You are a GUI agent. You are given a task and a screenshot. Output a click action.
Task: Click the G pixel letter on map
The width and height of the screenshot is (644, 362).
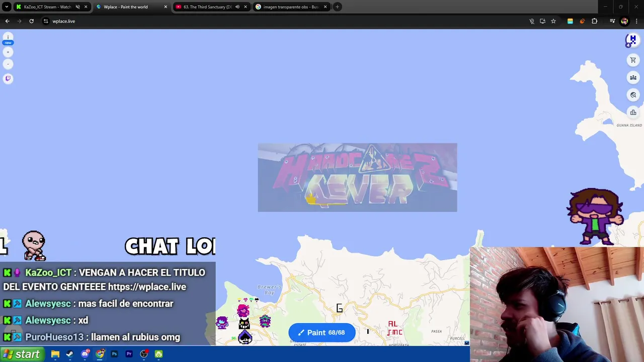pos(340,308)
